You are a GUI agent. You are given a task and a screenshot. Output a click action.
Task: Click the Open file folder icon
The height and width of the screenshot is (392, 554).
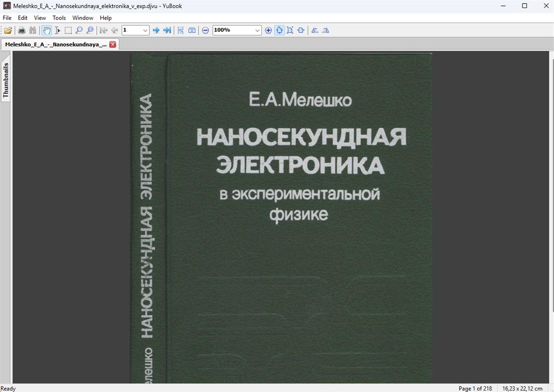coord(8,30)
